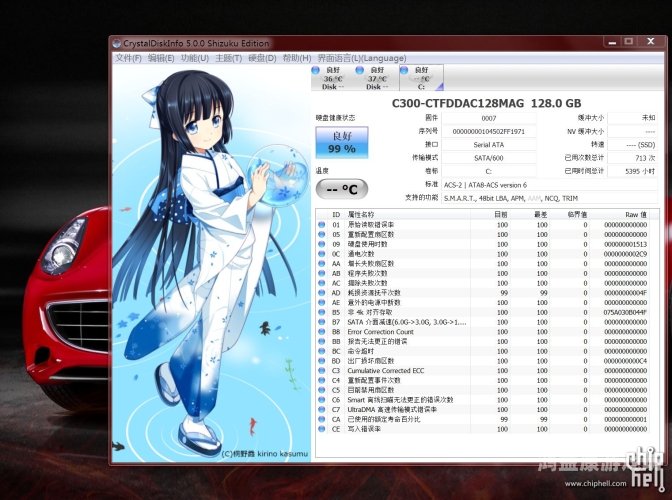Screen dimensions: 672x500
Task: Click the status icon for attribute CE 写入错误率
Action: pos(322,428)
